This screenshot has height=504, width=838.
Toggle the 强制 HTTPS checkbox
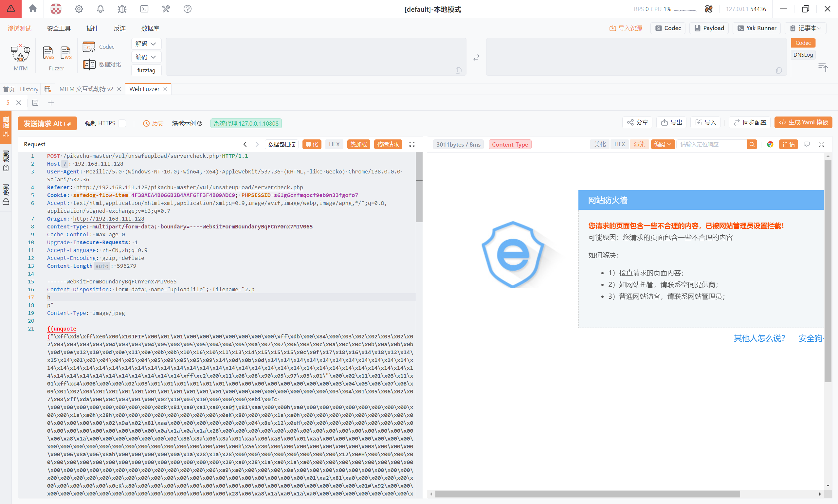(122, 123)
